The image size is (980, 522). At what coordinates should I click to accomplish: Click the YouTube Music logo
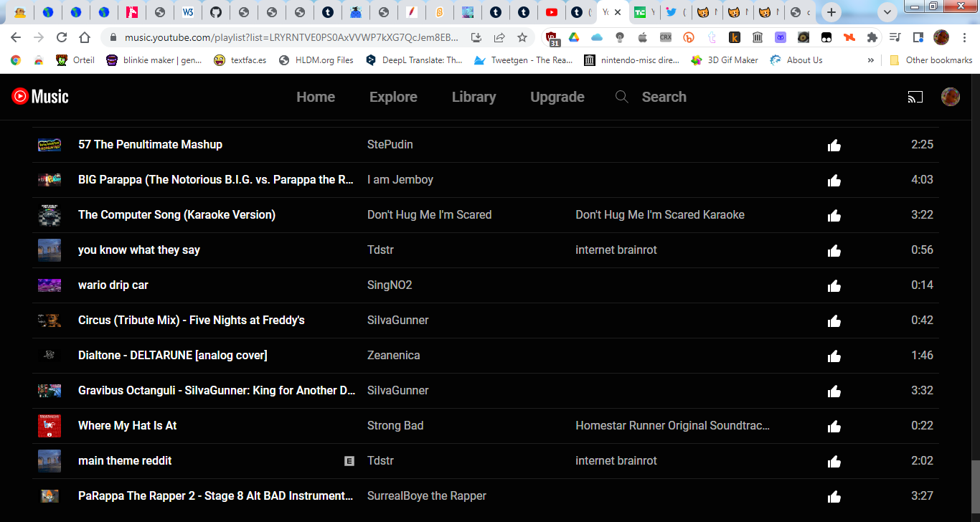[x=40, y=96]
